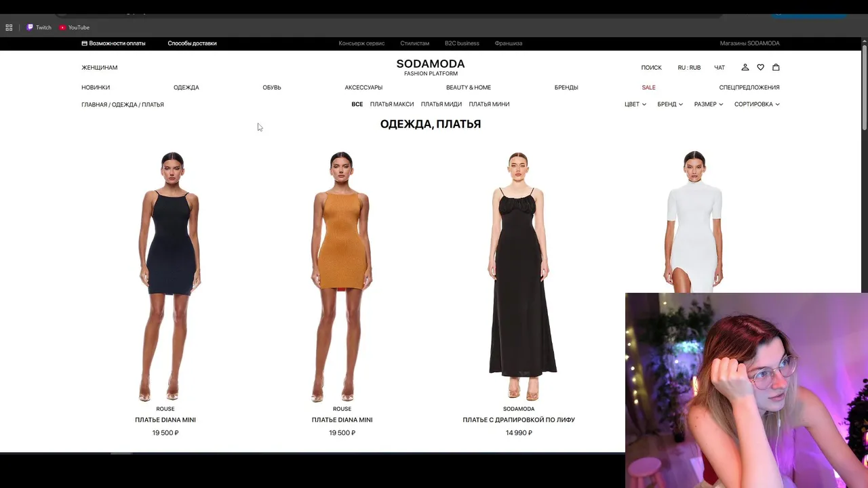Open the ОДЕЖДА menu

pos(186,87)
